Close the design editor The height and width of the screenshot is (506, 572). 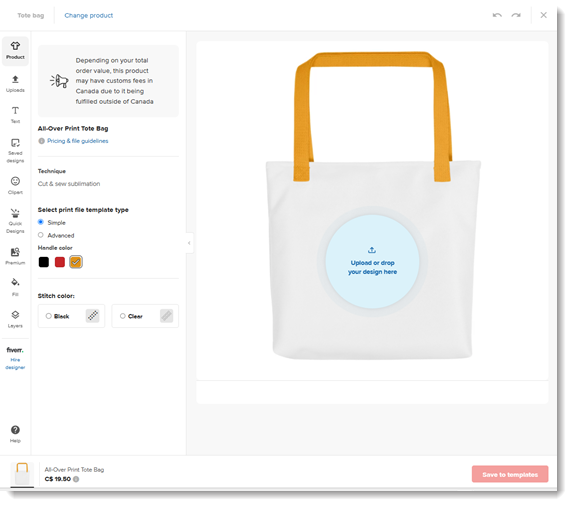click(x=544, y=15)
